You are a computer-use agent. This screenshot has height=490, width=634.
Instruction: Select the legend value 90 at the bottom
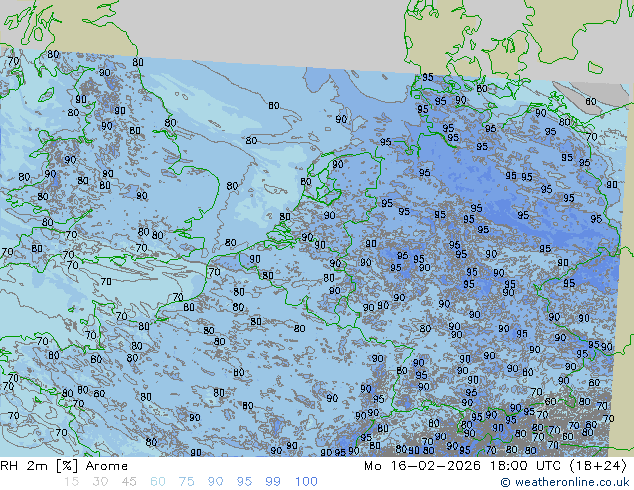pyautogui.click(x=215, y=482)
